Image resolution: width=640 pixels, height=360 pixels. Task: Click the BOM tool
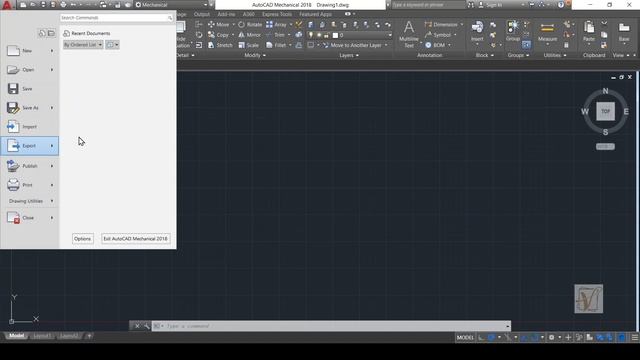coord(435,45)
